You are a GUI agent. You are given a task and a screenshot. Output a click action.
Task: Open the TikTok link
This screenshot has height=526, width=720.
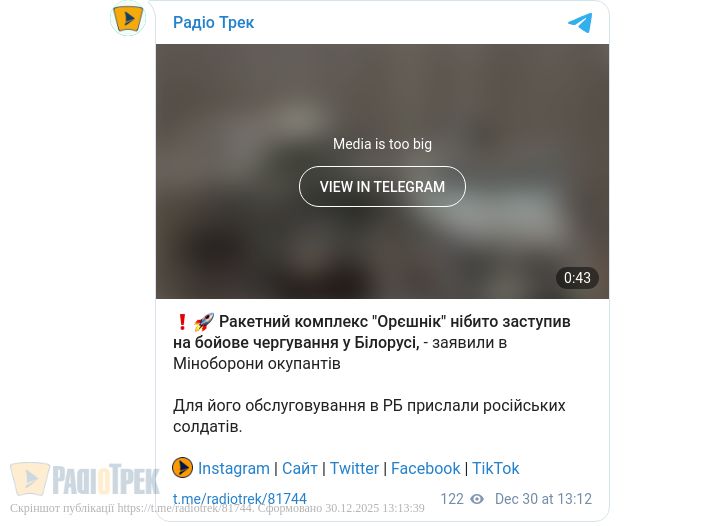(x=495, y=468)
